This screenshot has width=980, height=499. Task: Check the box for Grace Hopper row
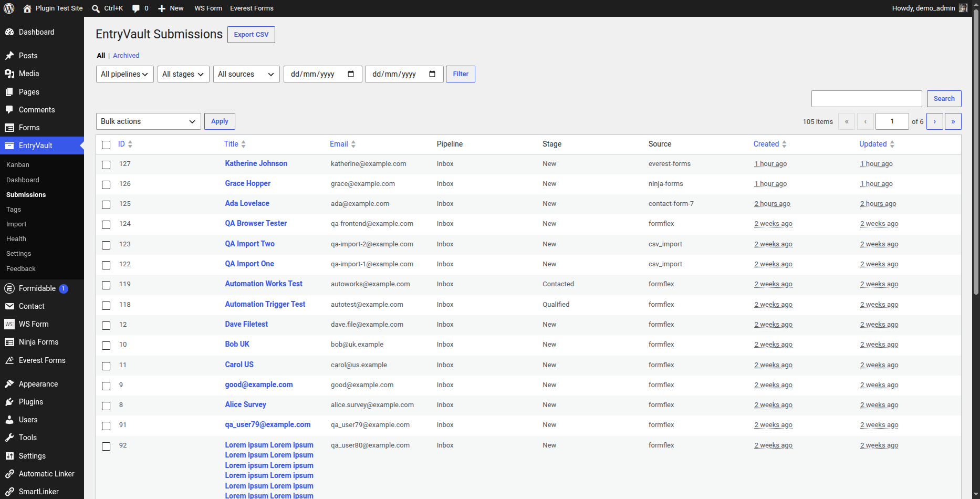(106, 185)
